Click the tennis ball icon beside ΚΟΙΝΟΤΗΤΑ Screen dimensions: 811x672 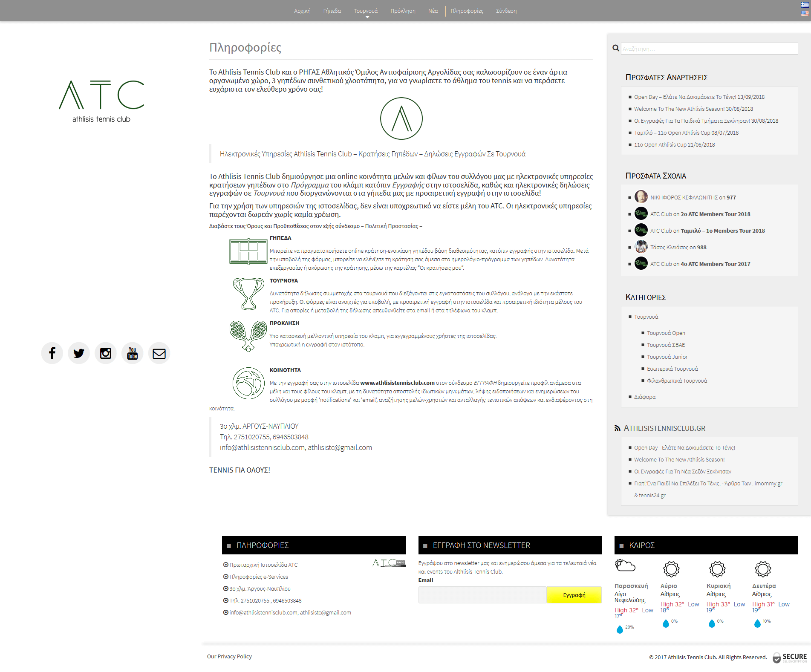tap(248, 383)
